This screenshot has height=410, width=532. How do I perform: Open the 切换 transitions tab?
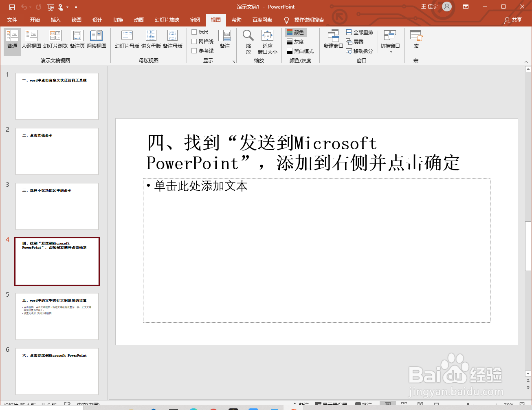pyautogui.click(x=118, y=20)
